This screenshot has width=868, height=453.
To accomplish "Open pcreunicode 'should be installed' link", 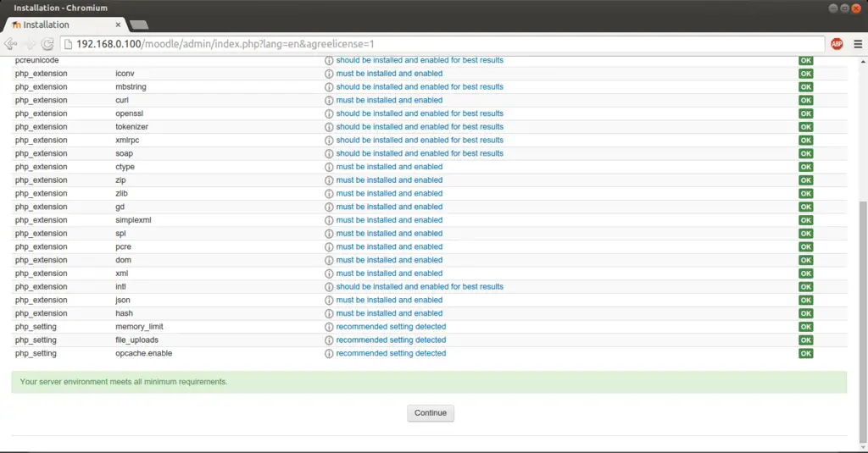I will [420, 60].
